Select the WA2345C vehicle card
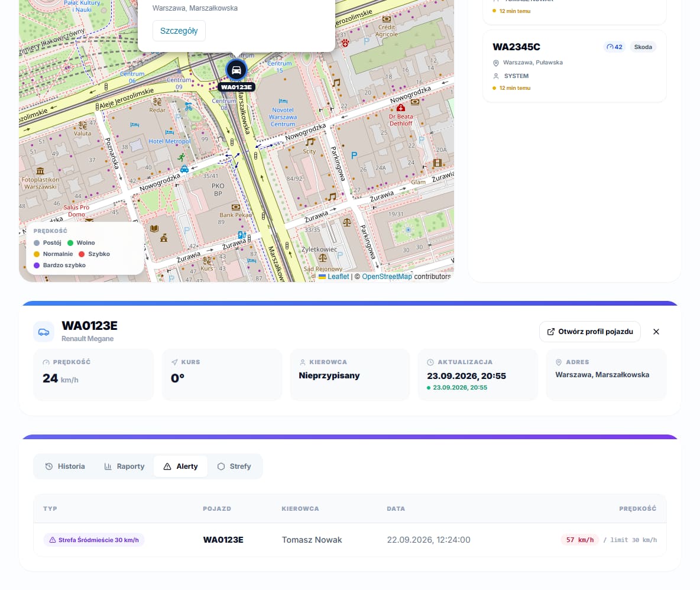 click(575, 66)
